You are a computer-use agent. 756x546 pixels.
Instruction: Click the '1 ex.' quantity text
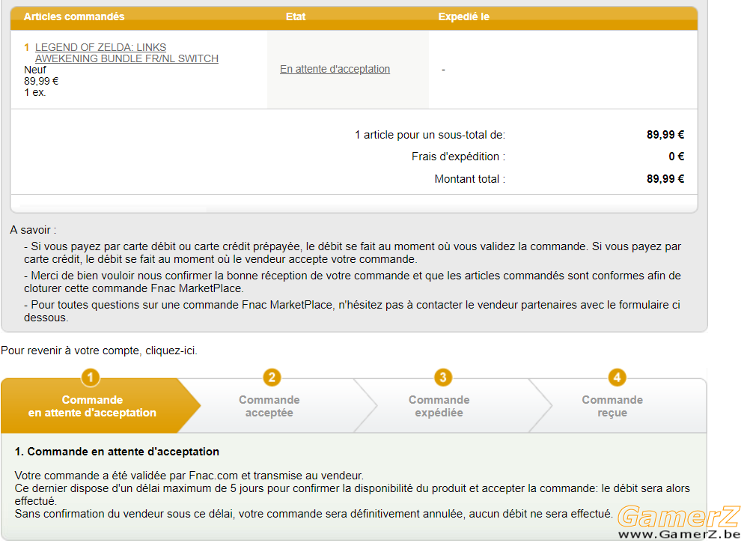click(35, 92)
